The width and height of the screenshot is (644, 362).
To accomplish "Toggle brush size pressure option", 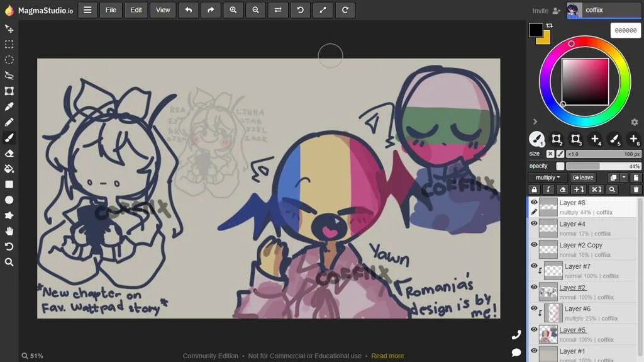I will pos(560,154).
